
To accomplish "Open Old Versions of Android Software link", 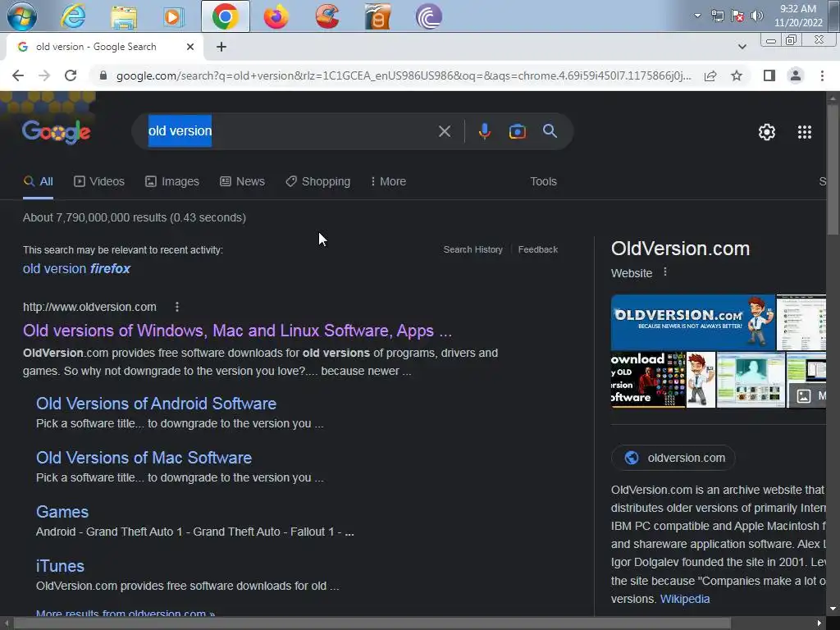I will point(156,404).
